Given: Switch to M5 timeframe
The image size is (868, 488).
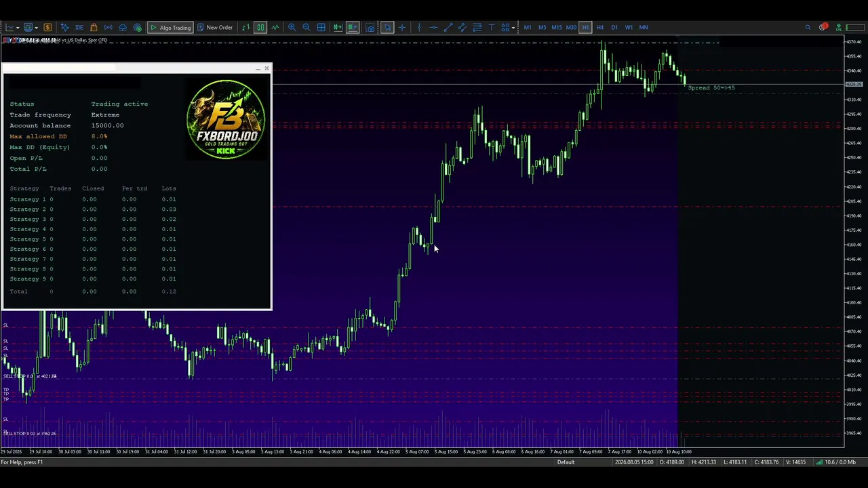Looking at the screenshot, I should pos(542,27).
